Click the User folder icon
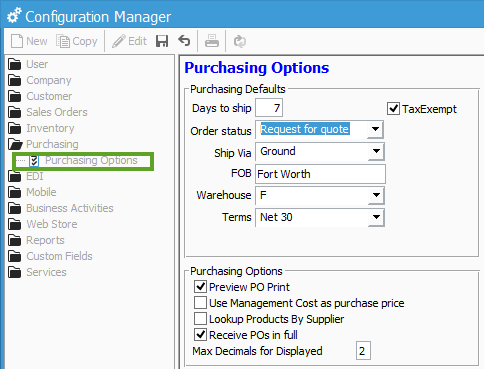This screenshot has height=369, width=484. click(x=14, y=64)
